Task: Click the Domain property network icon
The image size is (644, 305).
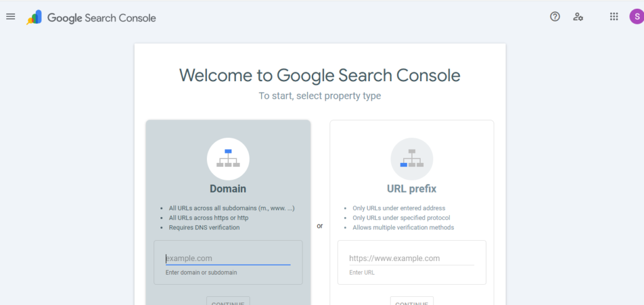Action: (x=228, y=158)
